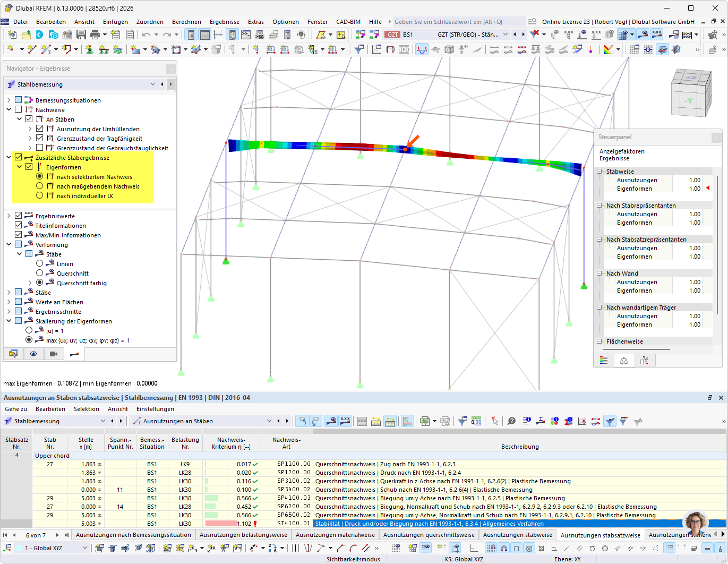728x564 pixels.
Task: Expand the Bemessungssituationen tree node
Action: (8, 100)
